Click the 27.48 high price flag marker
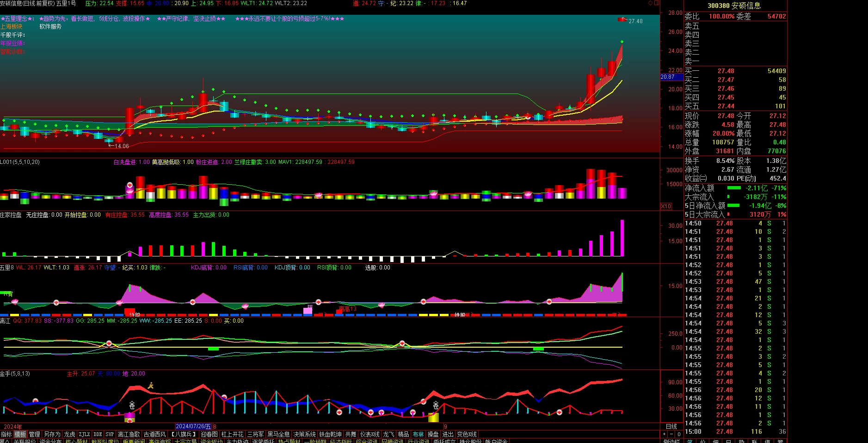 630,21
